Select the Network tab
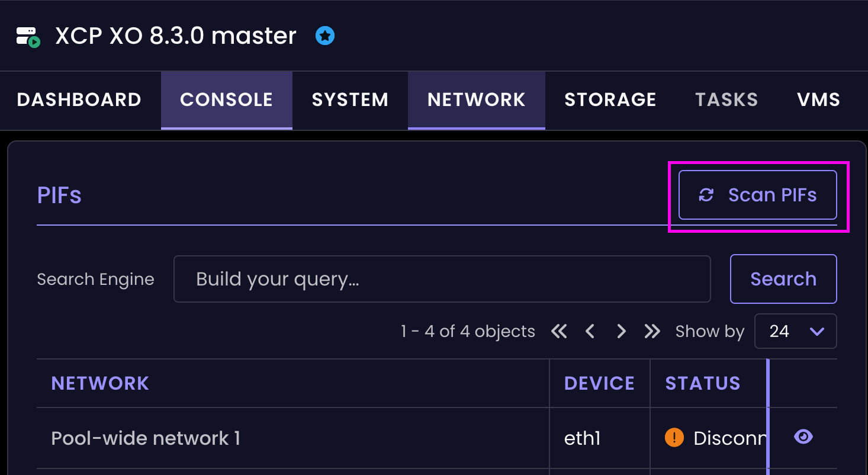This screenshot has width=868, height=475. click(477, 100)
